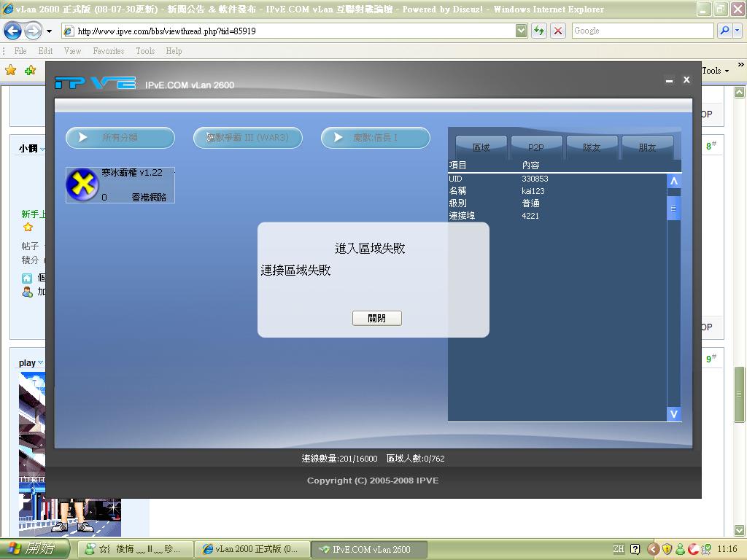Click the name value kai123
The image size is (747, 560).
click(533, 192)
